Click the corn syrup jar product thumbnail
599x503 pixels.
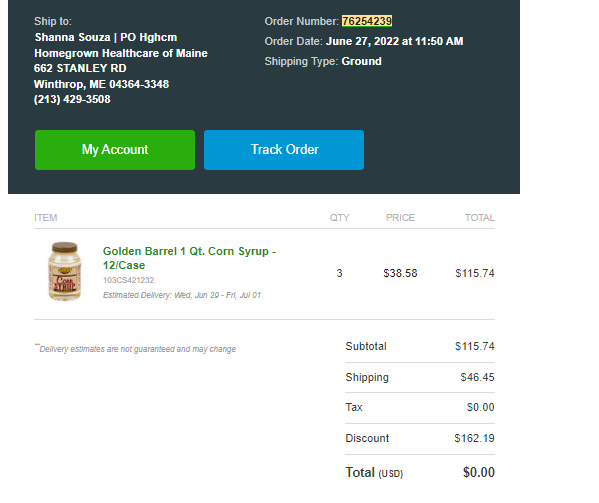click(x=64, y=271)
